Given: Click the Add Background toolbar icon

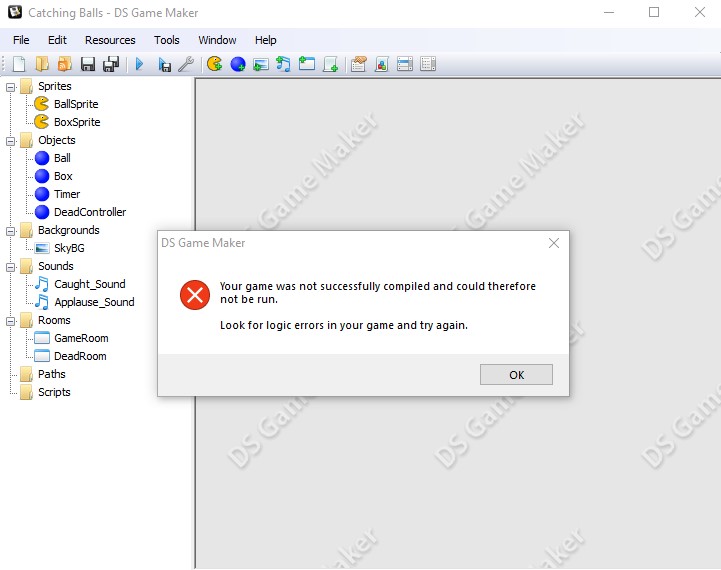Looking at the screenshot, I should (x=260, y=64).
